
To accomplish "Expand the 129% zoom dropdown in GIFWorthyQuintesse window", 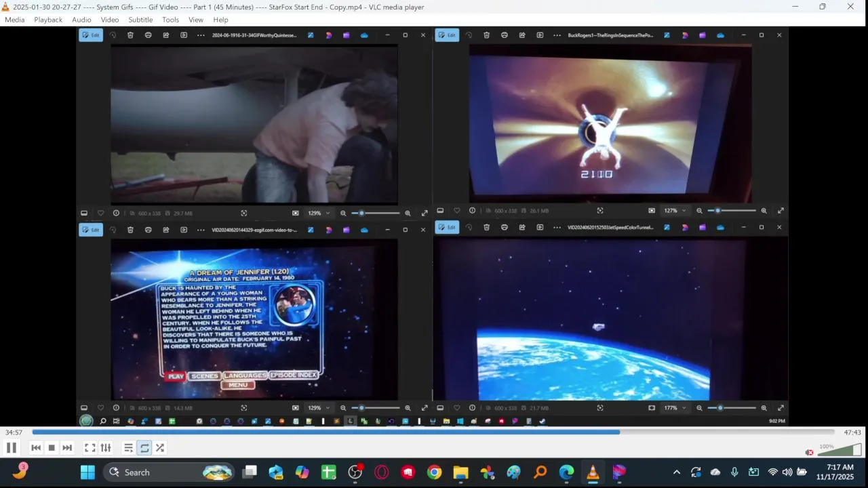I will [319, 213].
